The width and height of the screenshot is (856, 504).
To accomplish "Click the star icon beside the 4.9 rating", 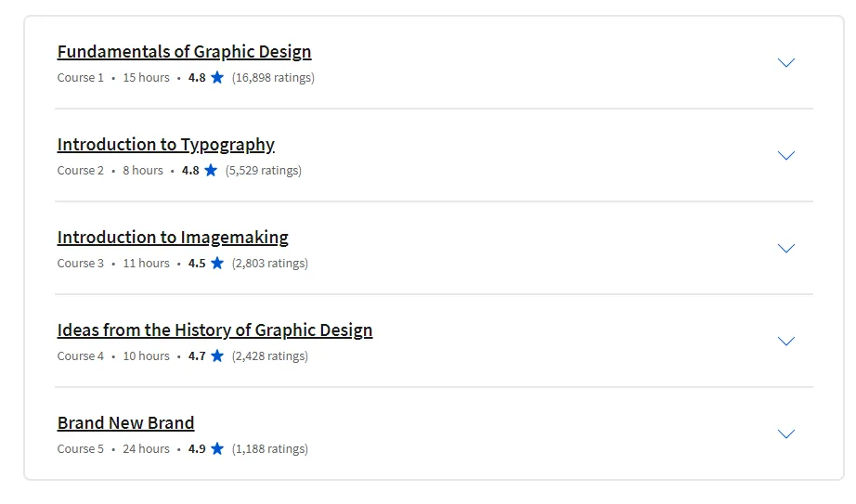I will [217, 449].
